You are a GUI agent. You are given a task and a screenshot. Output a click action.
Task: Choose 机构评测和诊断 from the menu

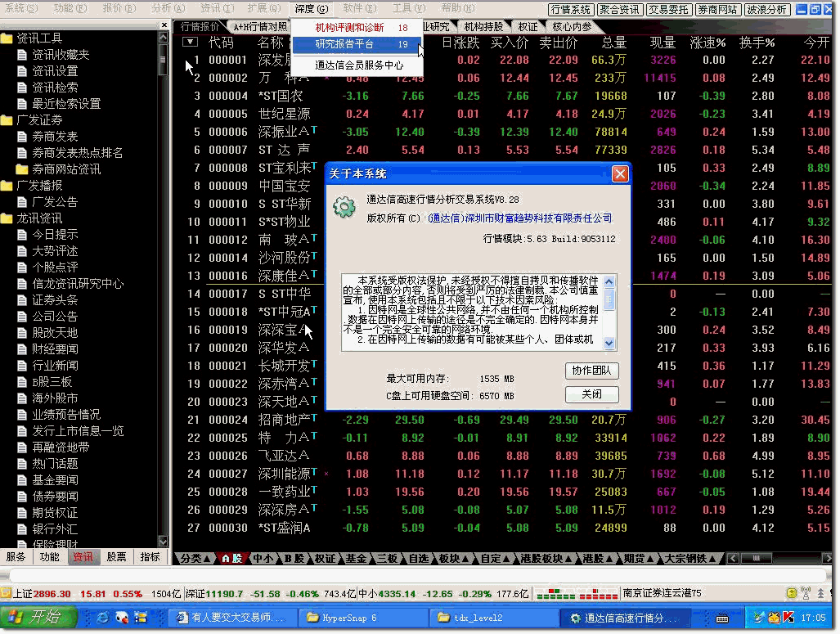(x=357, y=27)
